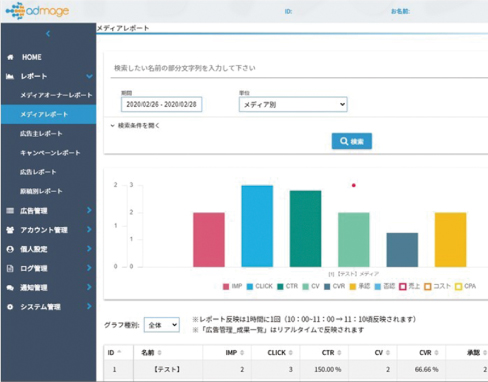Image resolution: width=488 pixels, height=382 pixels.
Task: Sort by IMP column sort icon
Action: coord(242,353)
